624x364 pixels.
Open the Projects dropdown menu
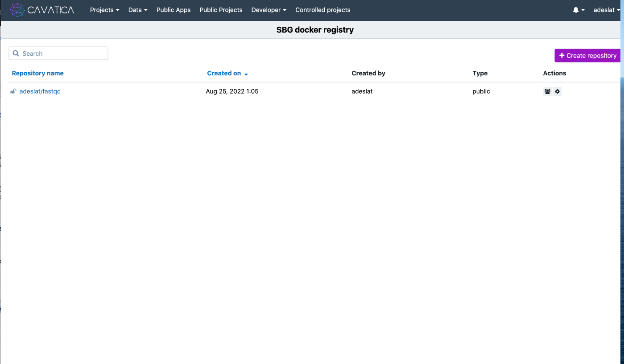(x=104, y=9)
